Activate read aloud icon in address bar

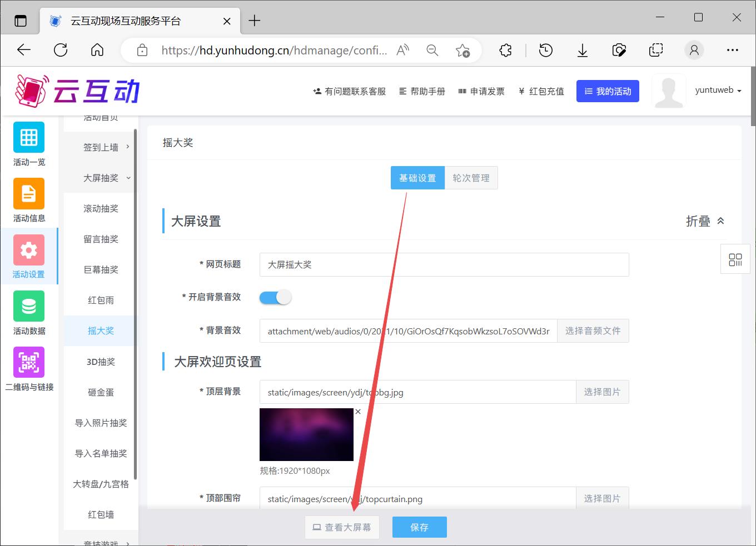click(x=403, y=50)
